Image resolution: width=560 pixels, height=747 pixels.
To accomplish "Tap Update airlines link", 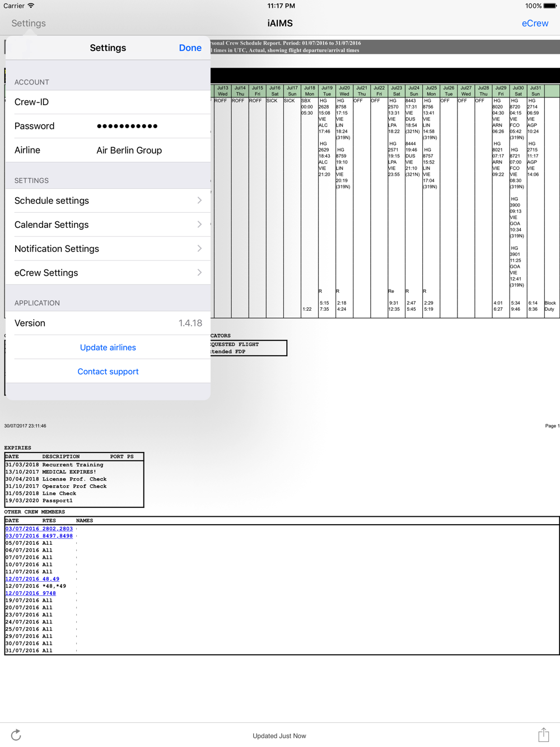I will coord(108,348).
